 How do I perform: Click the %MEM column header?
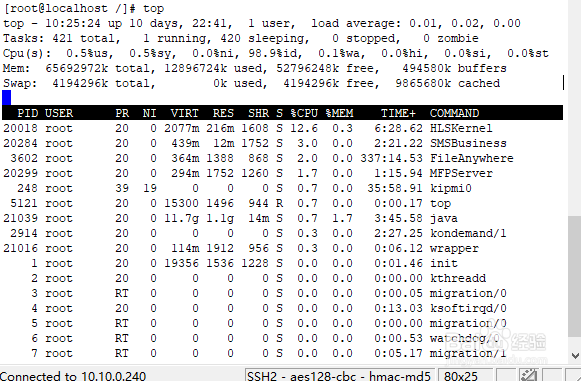tap(339, 113)
